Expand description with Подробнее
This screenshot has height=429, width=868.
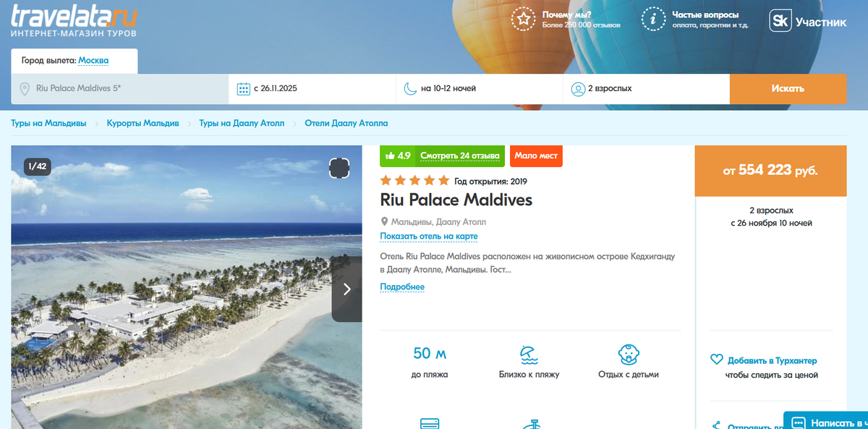[402, 287]
